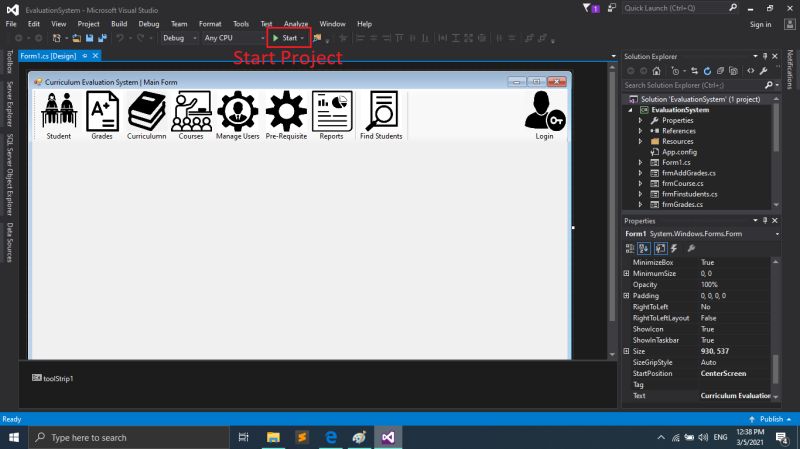Open the dropdown arrow beside Start
The image size is (800, 449).
[x=302, y=38]
